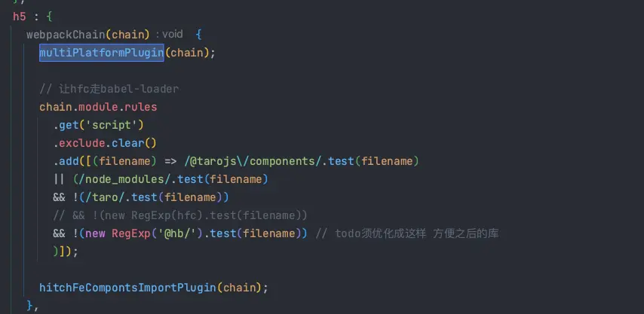Screen dimensions: 644x314
Task: Click the commented-out RegExp(hfc) line
Action: (x=180, y=215)
